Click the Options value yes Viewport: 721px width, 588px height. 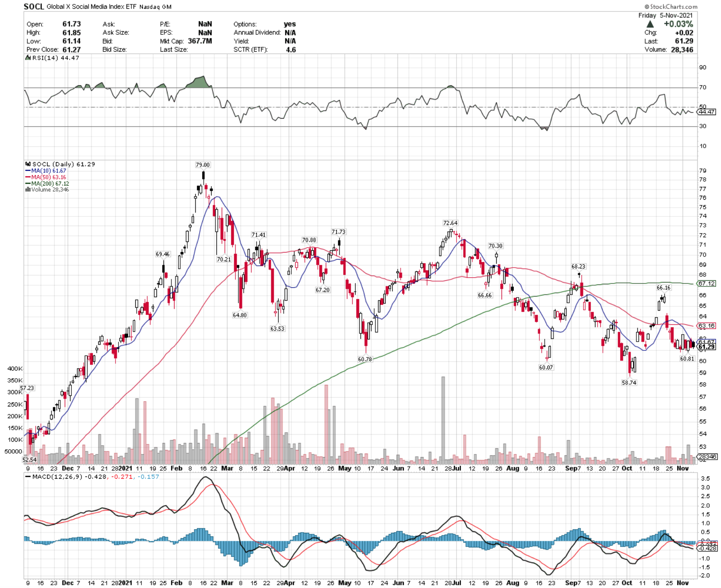290,24
